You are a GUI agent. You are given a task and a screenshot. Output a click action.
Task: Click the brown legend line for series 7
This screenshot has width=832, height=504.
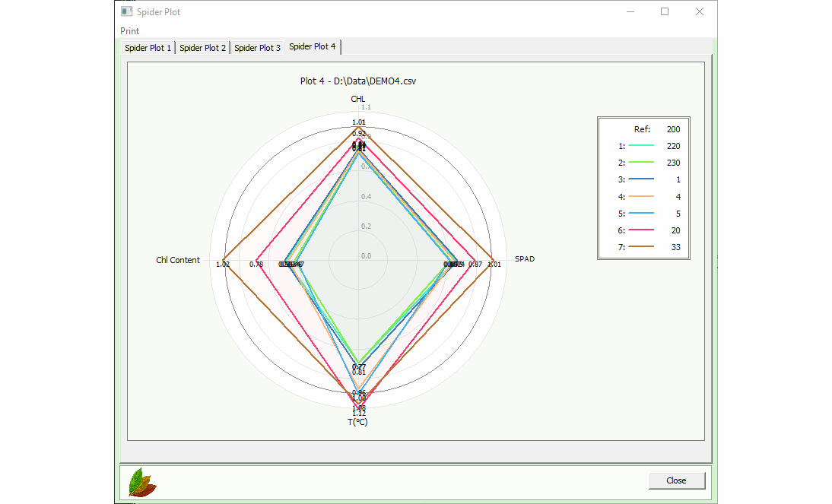click(x=641, y=247)
